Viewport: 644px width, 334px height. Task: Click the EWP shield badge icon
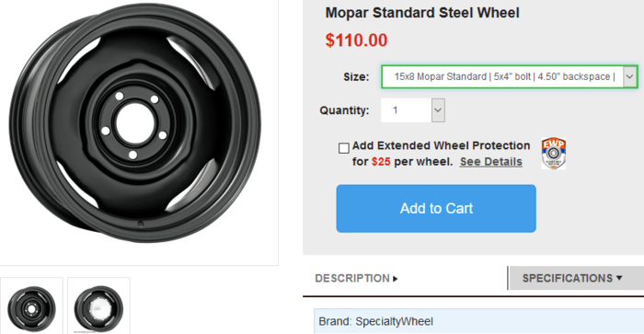553,154
